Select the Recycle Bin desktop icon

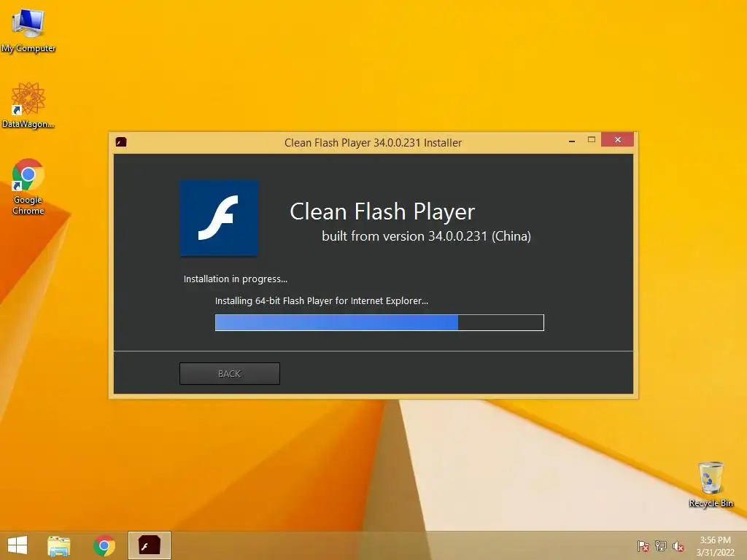pos(711,484)
